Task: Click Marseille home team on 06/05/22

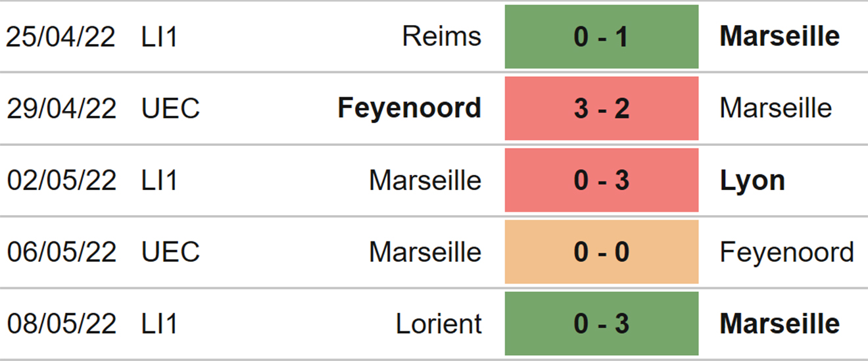Action: tap(425, 252)
